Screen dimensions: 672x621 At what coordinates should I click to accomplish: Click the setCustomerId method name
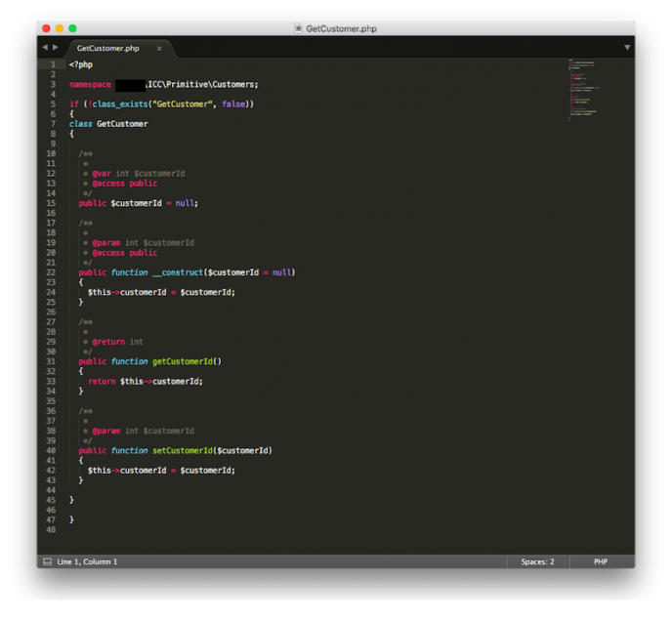click(x=183, y=451)
